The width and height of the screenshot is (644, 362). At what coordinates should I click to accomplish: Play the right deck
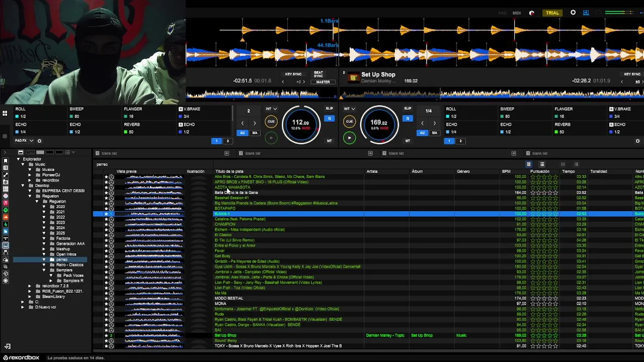(x=349, y=138)
